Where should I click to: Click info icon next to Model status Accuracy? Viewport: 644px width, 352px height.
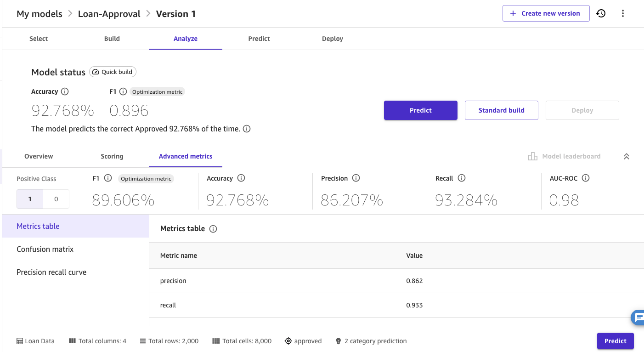[x=65, y=91]
